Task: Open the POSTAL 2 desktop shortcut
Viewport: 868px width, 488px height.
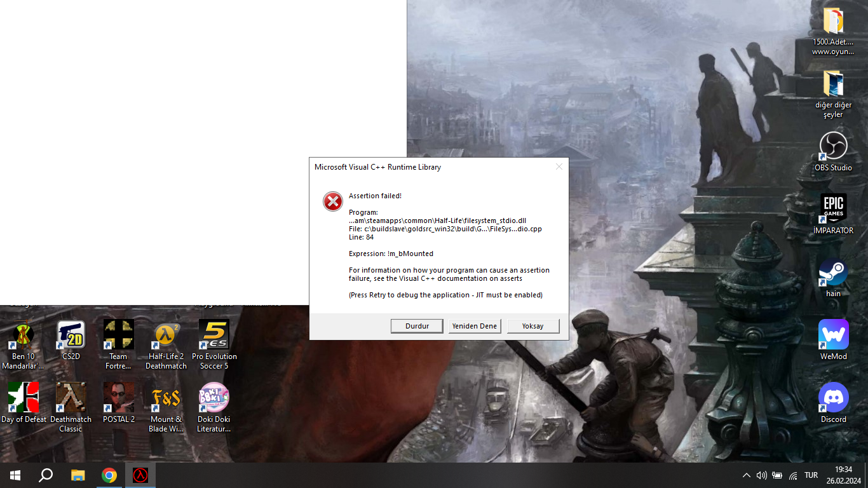Action: coord(119,403)
